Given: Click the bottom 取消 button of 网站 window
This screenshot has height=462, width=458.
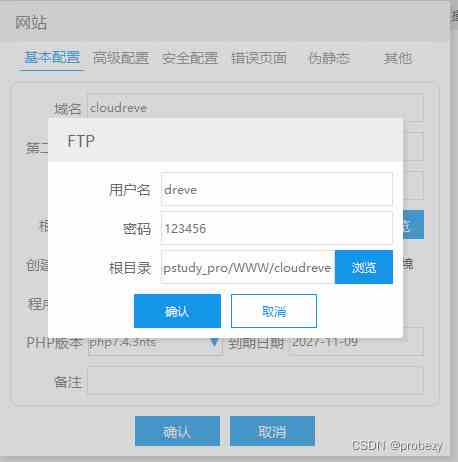Looking at the screenshot, I should point(272,431).
